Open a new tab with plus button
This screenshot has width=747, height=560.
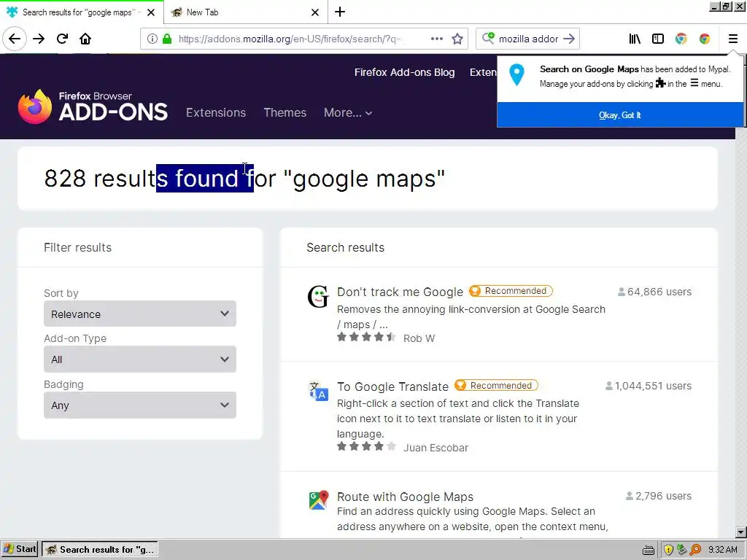pos(340,12)
